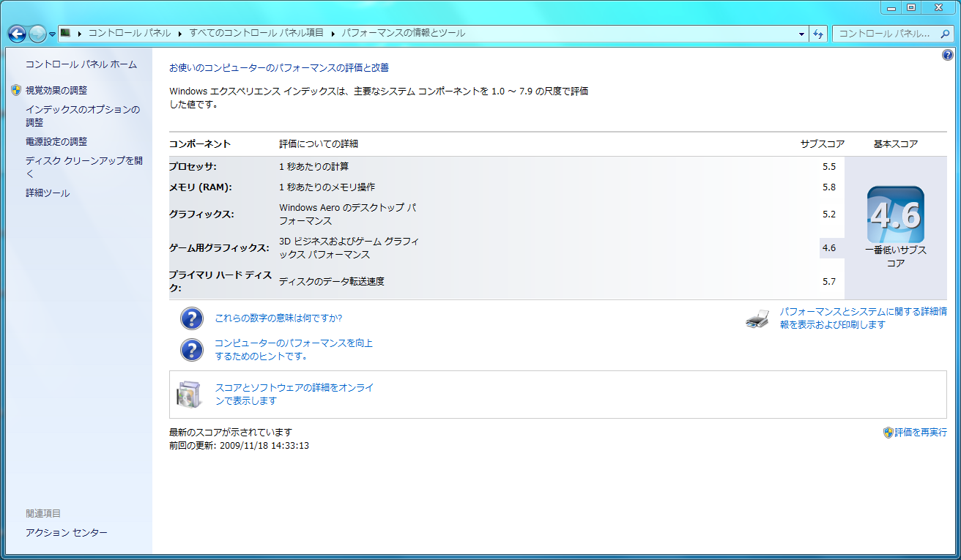961x560 pixels.
Task: Click the graphics subscore 5.2
Action: pyautogui.click(x=829, y=214)
